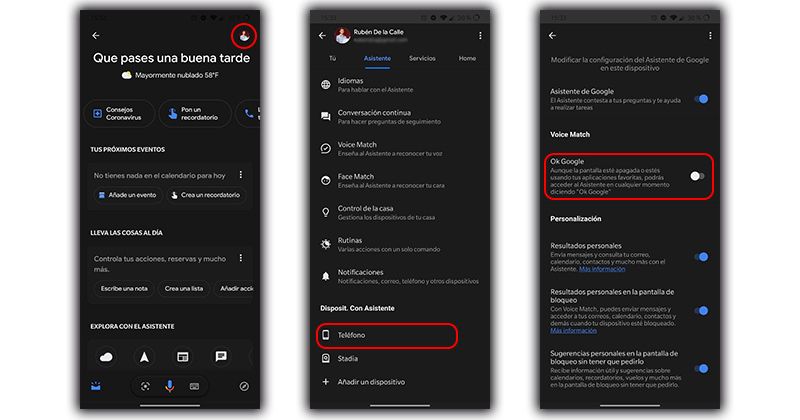Select the Stadia device
800x420 pixels.
pyautogui.click(x=400, y=359)
